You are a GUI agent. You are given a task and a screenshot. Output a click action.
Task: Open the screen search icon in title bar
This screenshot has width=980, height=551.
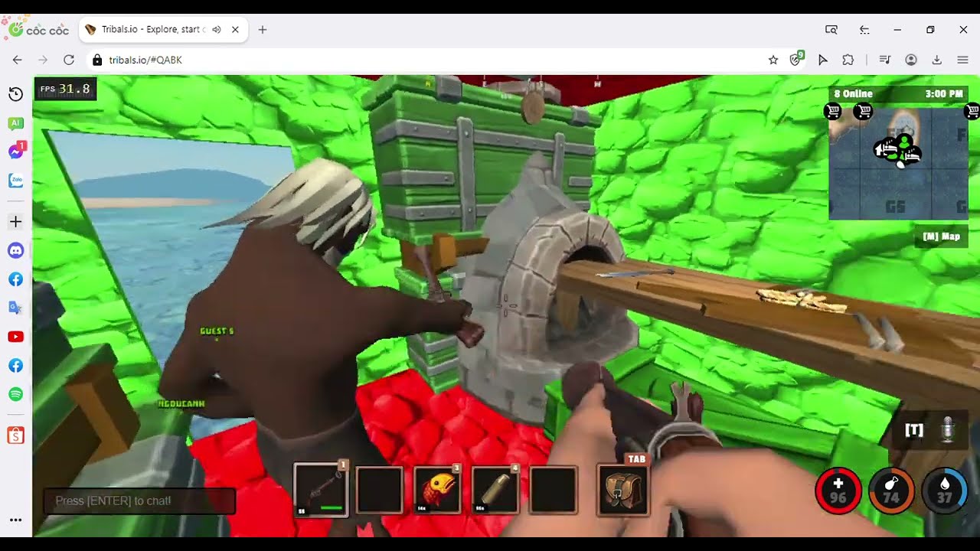831,30
